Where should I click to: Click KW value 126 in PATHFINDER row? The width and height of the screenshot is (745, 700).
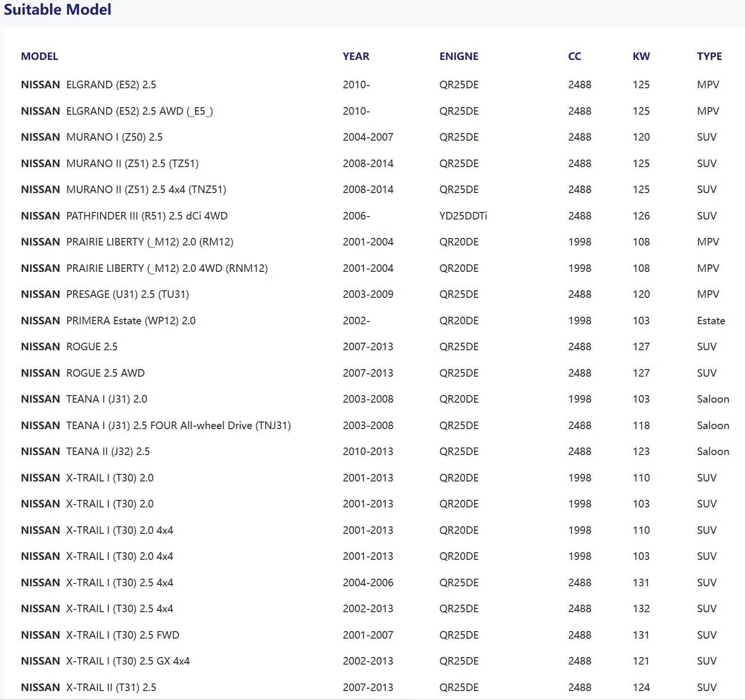pyautogui.click(x=641, y=216)
